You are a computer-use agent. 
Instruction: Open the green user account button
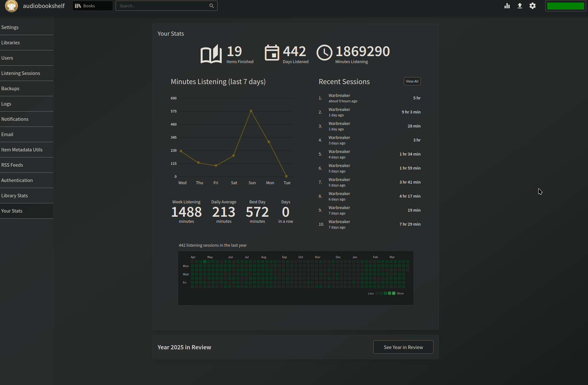pos(565,6)
